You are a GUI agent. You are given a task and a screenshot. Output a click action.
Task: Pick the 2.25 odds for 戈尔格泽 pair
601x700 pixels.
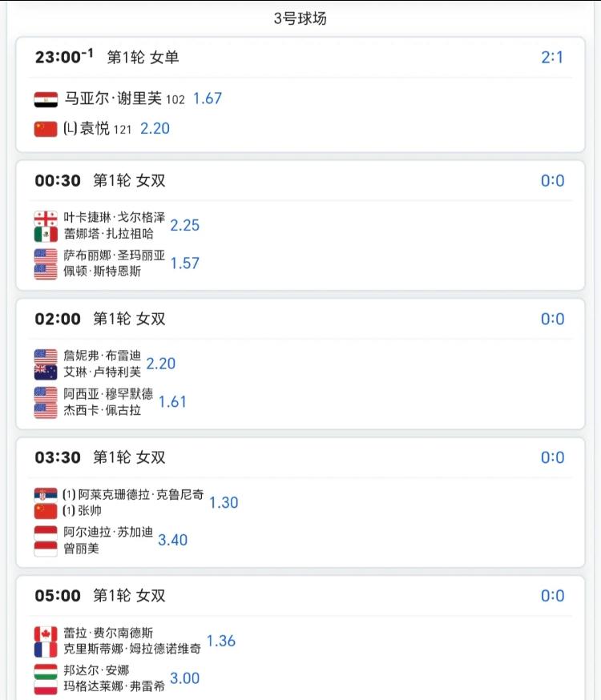(x=184, y=225)
